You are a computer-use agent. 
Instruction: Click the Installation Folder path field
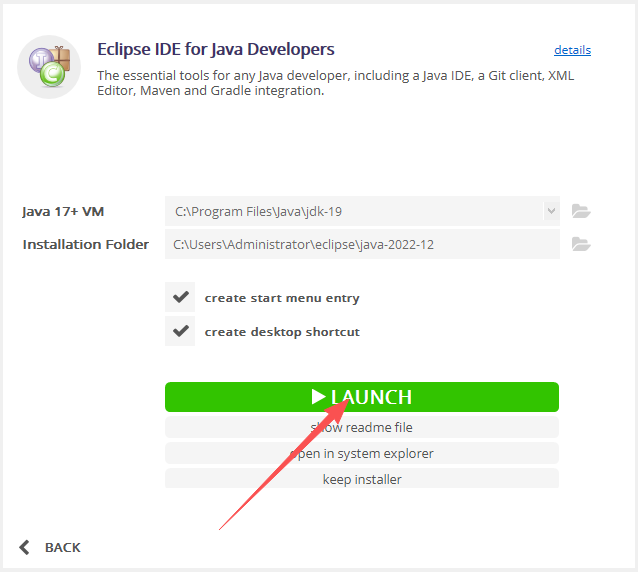362,244
